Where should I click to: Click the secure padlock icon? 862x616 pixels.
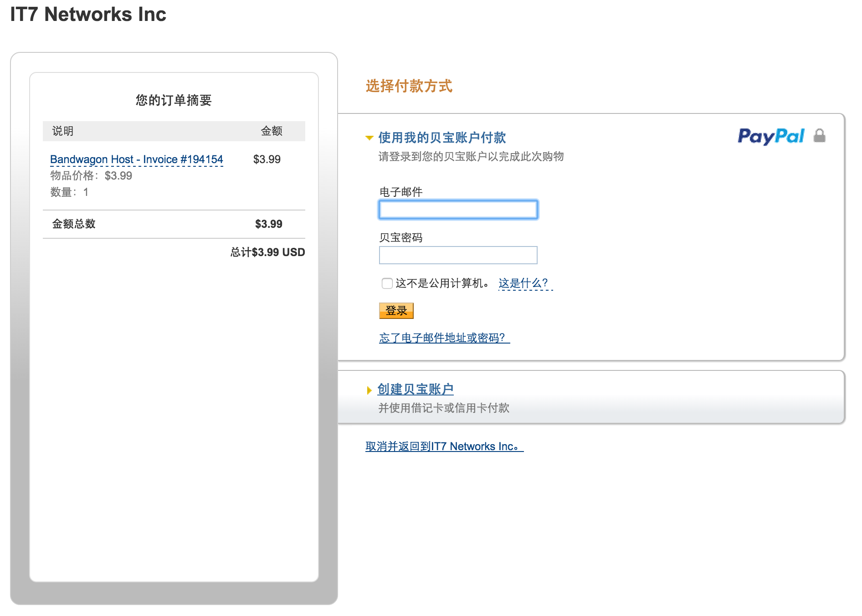pyautogui.click(x=820, y=135)
